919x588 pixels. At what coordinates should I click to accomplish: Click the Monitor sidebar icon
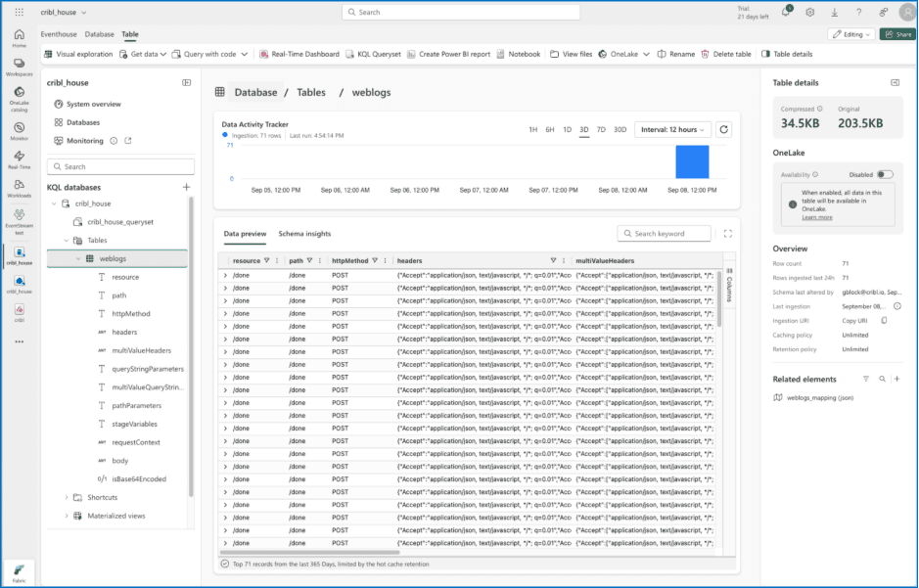coord(19,130)
